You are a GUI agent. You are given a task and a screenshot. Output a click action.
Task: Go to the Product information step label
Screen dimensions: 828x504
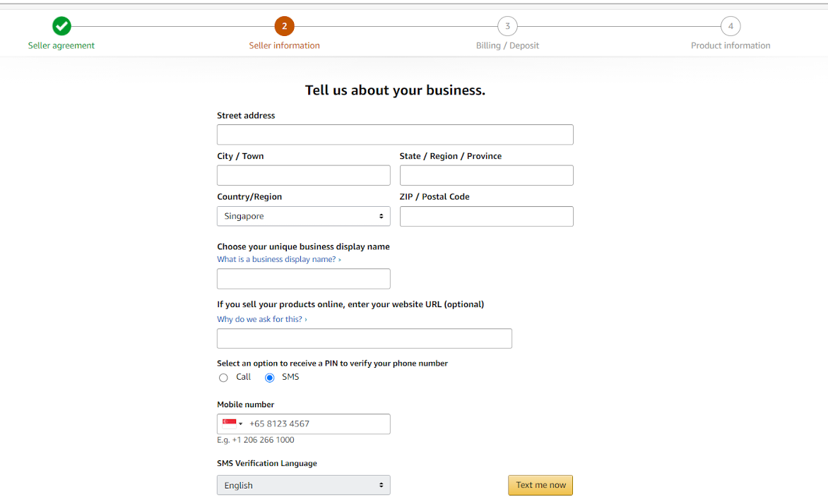point(731,45)
